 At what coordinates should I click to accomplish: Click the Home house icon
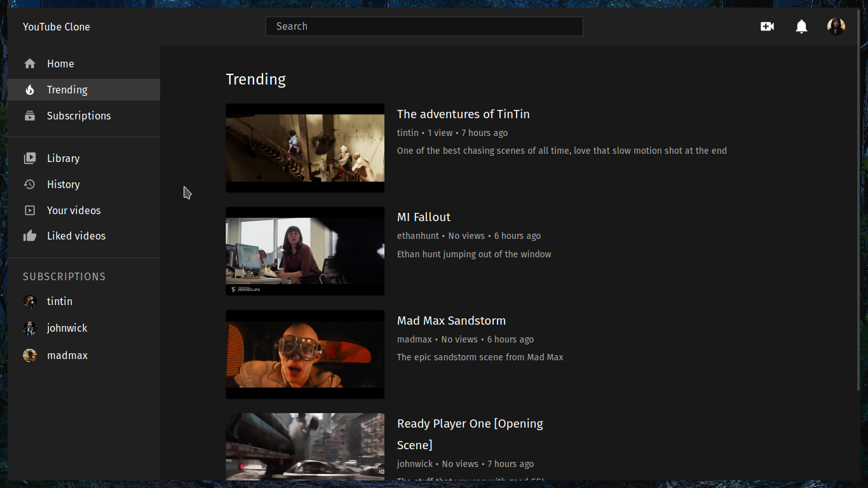[x=30, y=64]
